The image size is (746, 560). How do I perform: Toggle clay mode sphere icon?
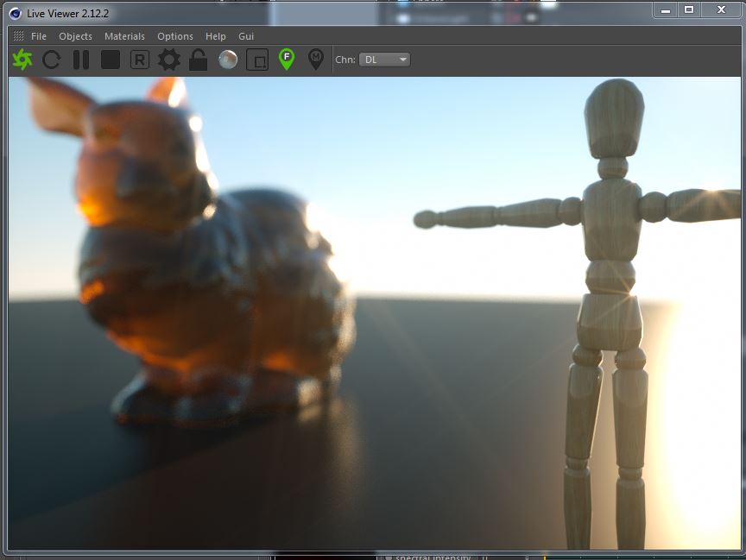tap(228, 60)
